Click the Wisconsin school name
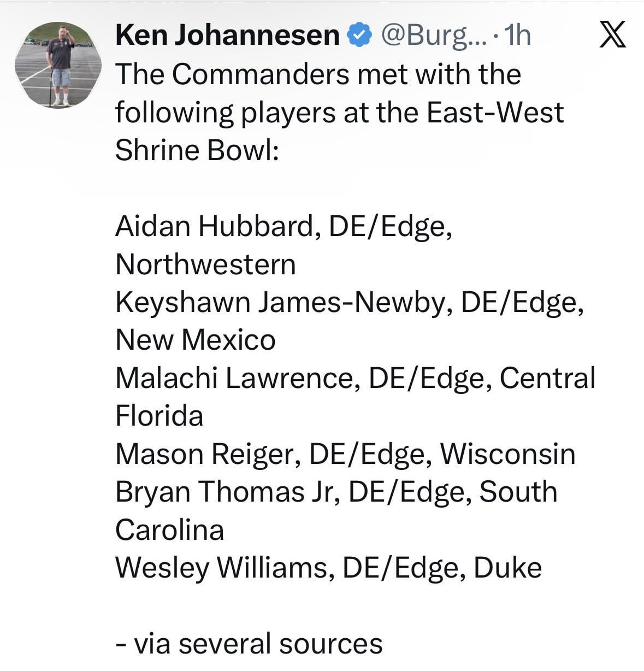 (507, 454)
